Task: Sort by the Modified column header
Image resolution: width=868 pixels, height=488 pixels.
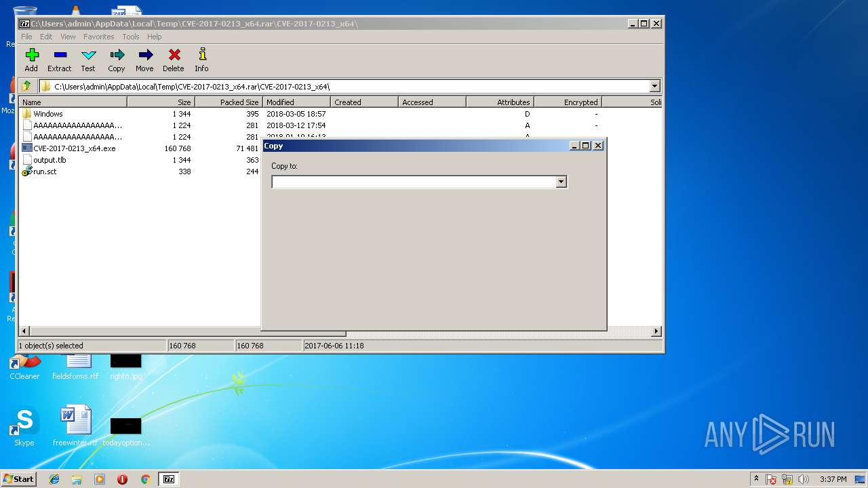Action: coord(296,102)
